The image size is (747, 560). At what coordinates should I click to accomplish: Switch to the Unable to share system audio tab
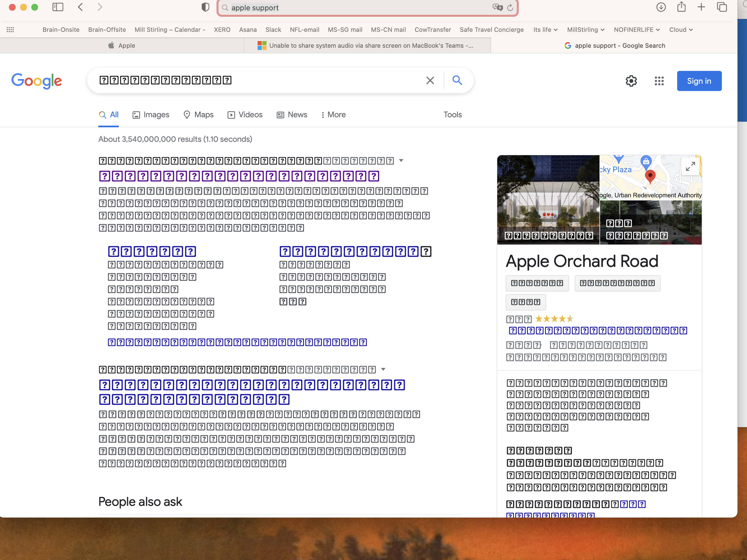click(x=367, y=46)
